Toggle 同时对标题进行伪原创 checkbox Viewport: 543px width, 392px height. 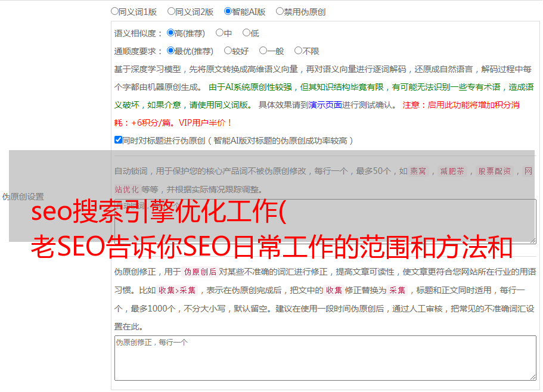point(118,140)
